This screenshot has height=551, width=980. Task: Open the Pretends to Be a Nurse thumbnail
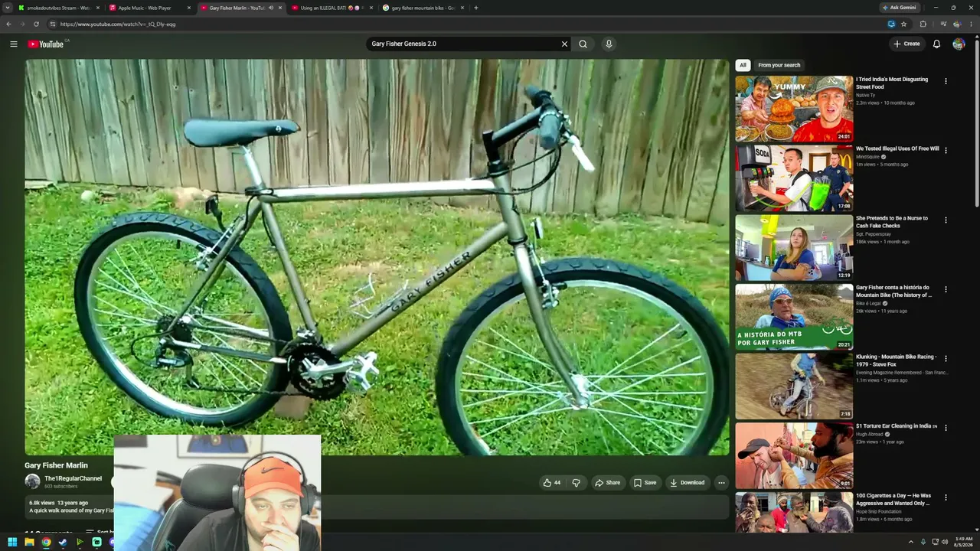click(794, 247)
